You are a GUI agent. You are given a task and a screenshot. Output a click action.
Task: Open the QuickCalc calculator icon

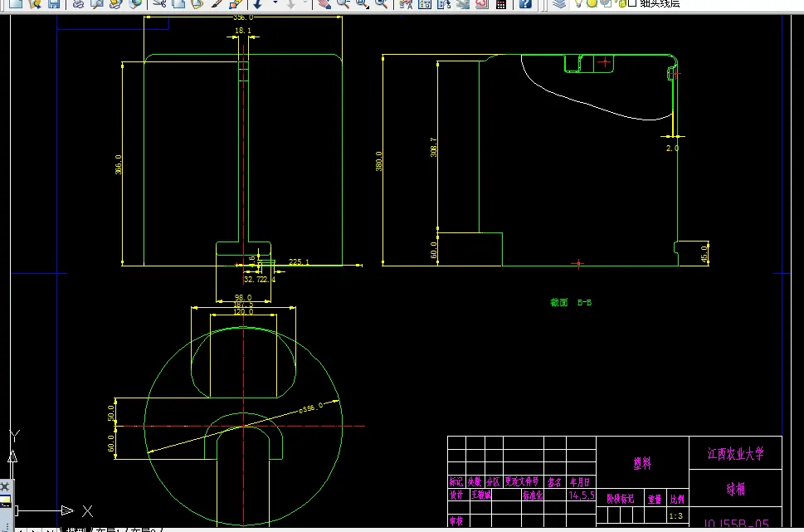[x=501, y=3]
